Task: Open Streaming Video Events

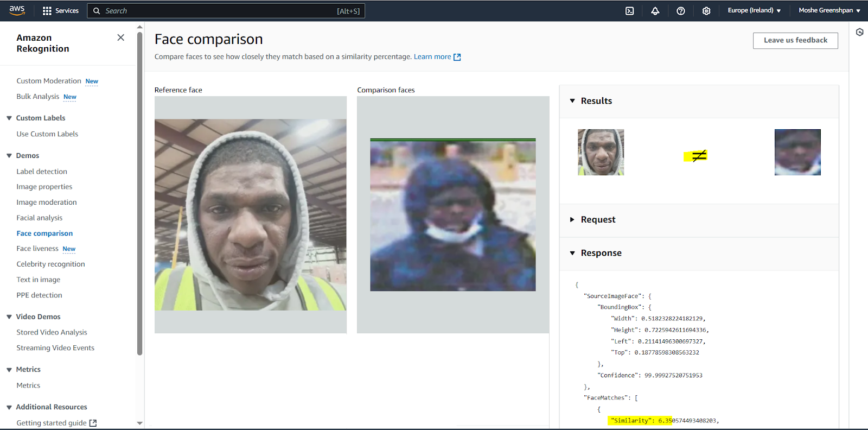Action: 55,348
